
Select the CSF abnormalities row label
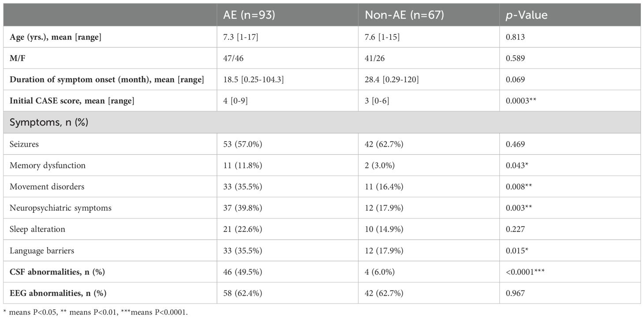pyautogui.click(x=57, y=272)
